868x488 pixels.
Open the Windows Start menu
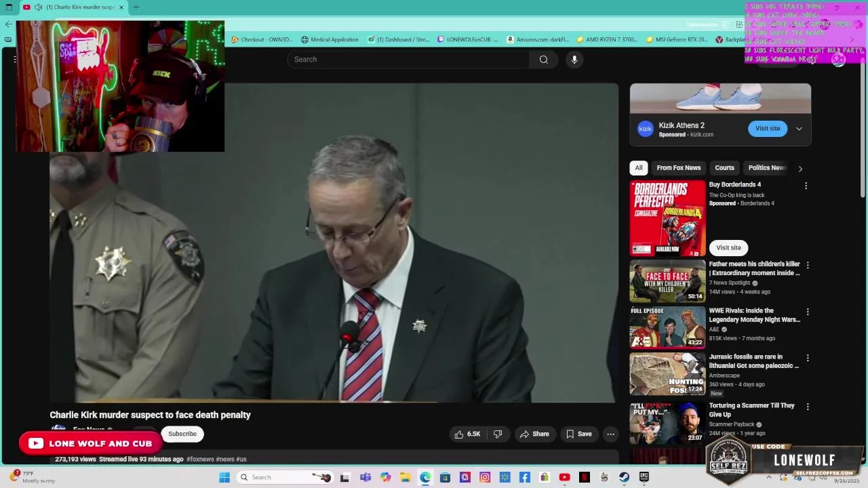coord(224,477)
